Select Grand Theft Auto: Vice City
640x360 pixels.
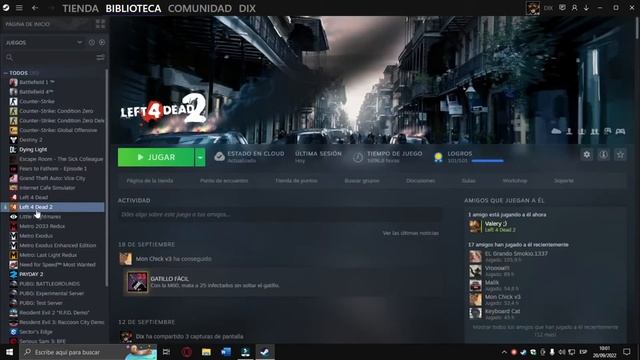(x=52, y=178)
